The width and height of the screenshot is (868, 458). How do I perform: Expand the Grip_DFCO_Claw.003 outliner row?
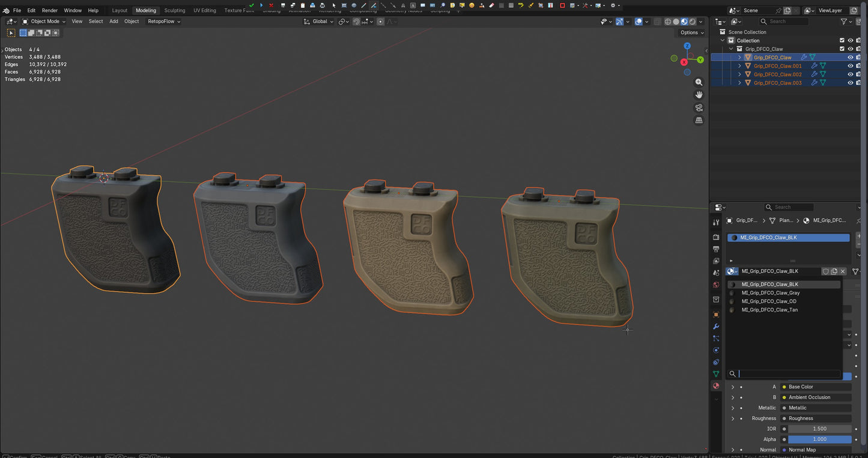(739, 83)
